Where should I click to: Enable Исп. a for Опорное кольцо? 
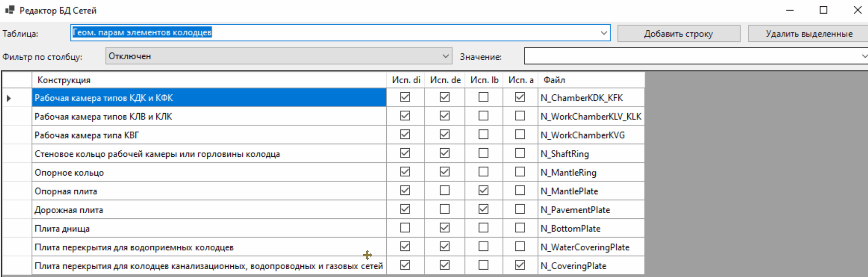[x=520, y=172]
